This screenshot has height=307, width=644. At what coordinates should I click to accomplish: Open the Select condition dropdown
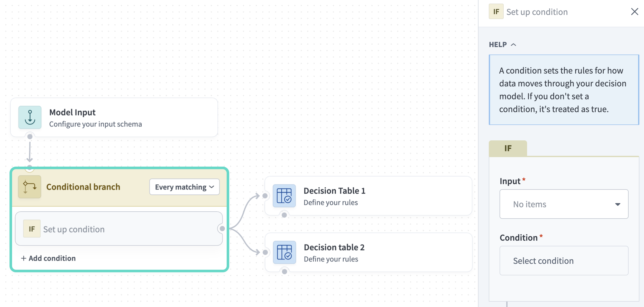(x=564, y=260)
